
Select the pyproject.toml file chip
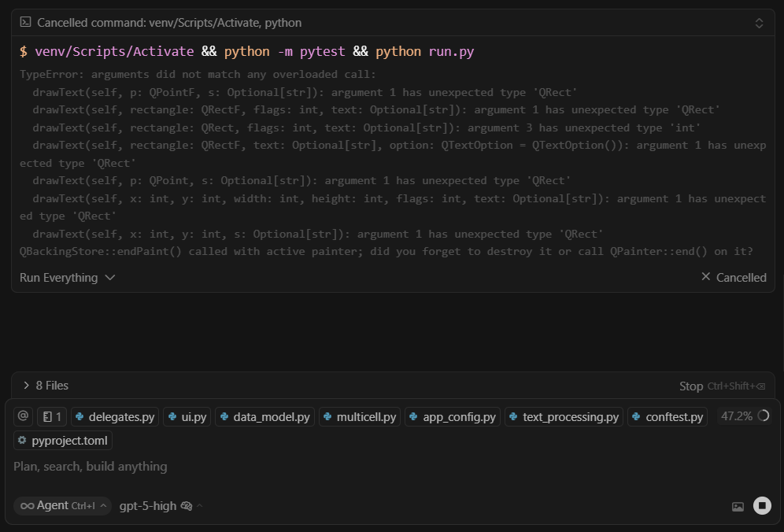pyautogui.click(x=63, y=441)
